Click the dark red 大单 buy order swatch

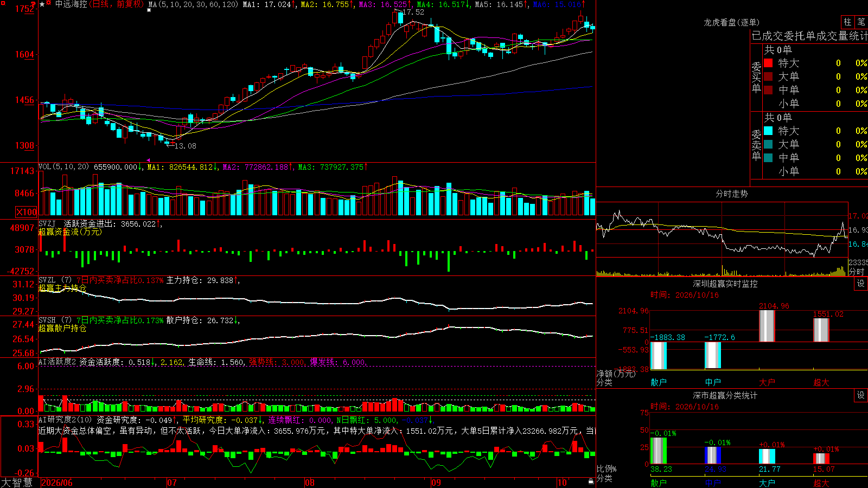pos(768,76)
